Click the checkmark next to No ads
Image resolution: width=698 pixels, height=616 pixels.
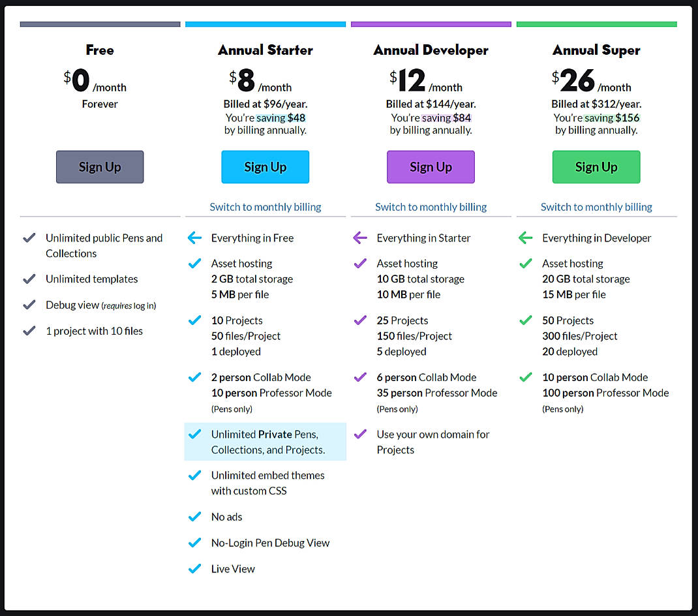[x=194, y=516]
